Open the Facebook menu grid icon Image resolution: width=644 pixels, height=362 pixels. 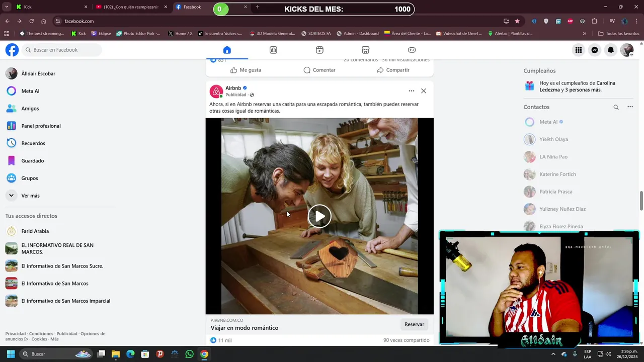pyautogui.click(x=579, y=50)
